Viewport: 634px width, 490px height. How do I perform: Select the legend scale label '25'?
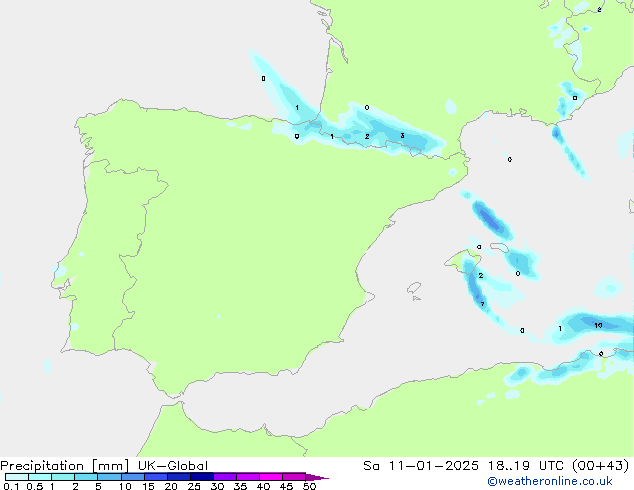[194, 486]
